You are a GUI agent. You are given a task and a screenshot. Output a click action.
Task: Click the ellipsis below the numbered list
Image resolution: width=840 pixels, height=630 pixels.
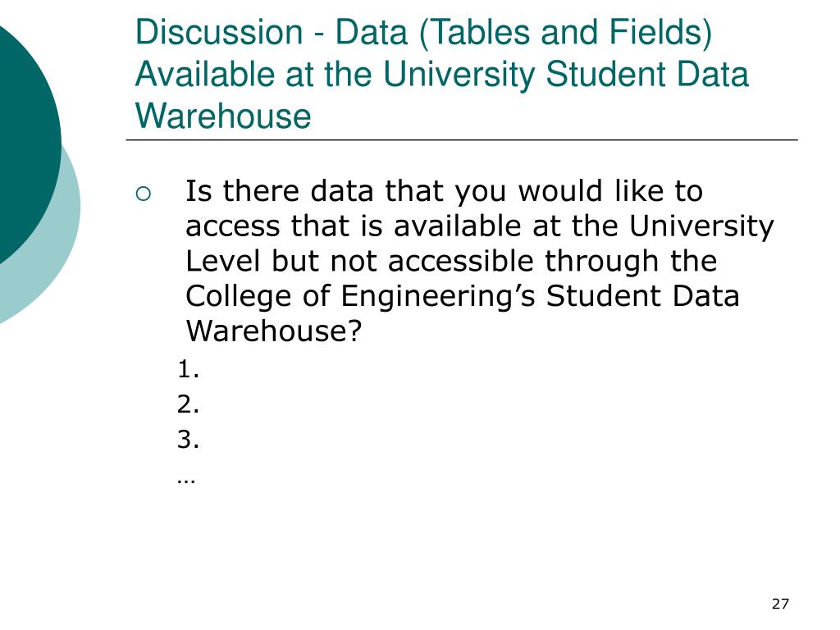coord(186,480)
